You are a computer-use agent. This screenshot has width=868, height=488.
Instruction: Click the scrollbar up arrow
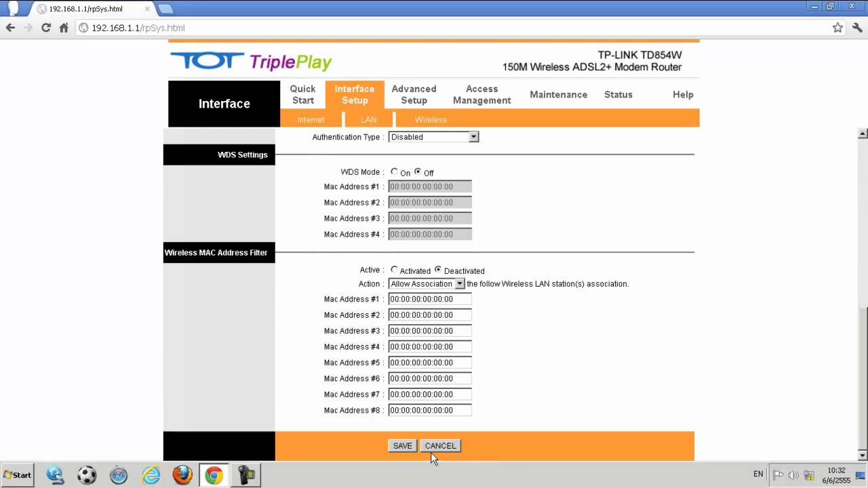point(863,133)
